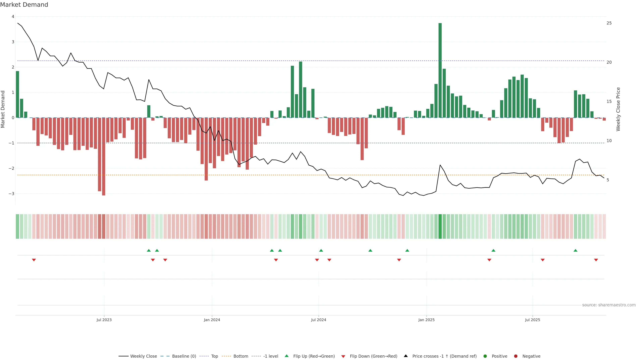Click the first red flip-down marker near 2023 start
The height and width of the screenshot is (362, 644).
pyautogui.click(x=34, y=260)
